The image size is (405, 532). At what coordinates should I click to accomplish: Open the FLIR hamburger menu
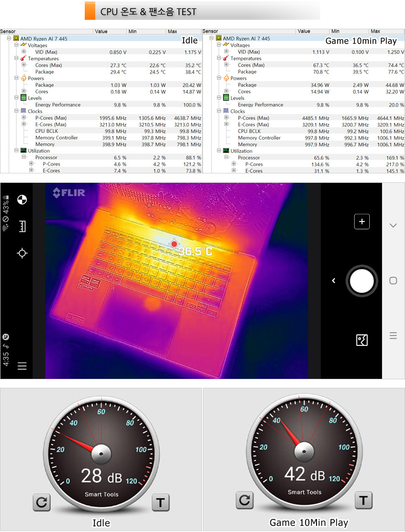pyautogui.click(x=22, y=366)
